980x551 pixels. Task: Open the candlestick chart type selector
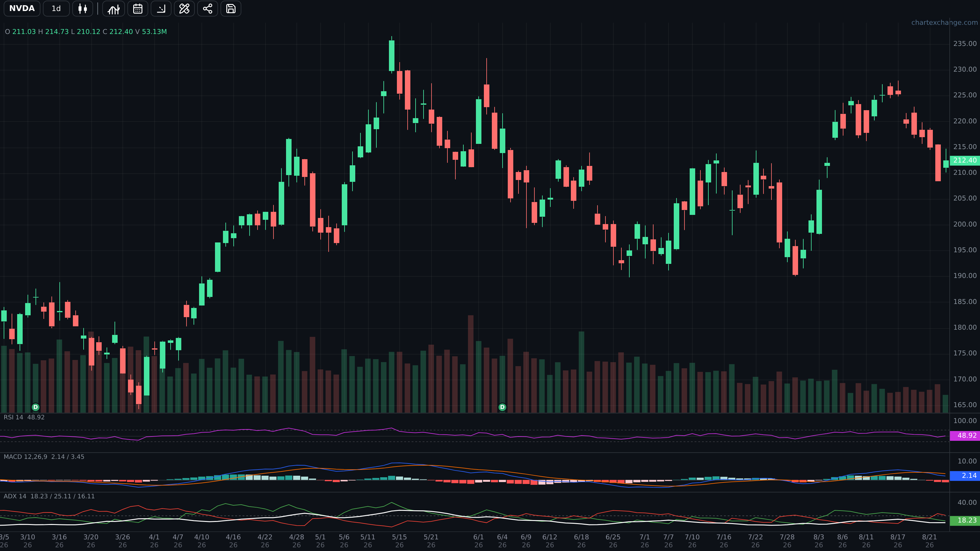[83, 8]
